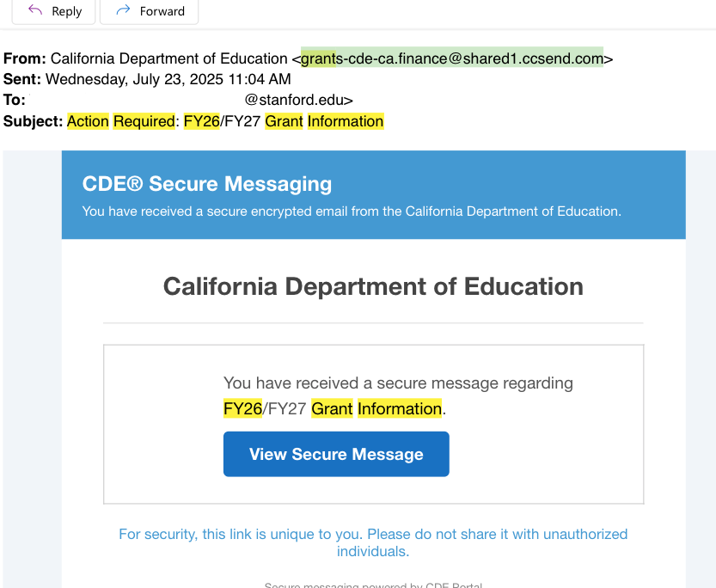This screenshot has width=716, height=588.
Task: Click the California Department of Education title
Action: click(372, 286)
